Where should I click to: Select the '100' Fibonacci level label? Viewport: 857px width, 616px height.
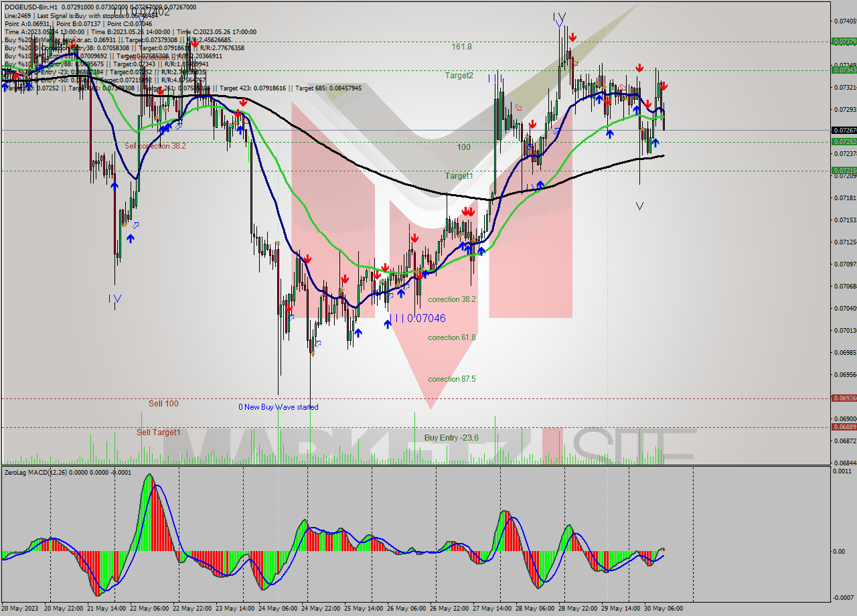[464, 147]
